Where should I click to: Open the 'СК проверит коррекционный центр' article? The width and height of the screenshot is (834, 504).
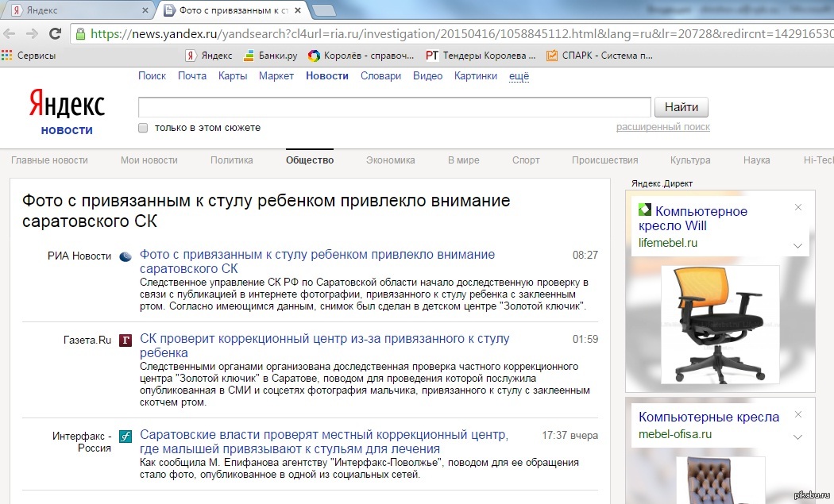(x=324, y=345)
